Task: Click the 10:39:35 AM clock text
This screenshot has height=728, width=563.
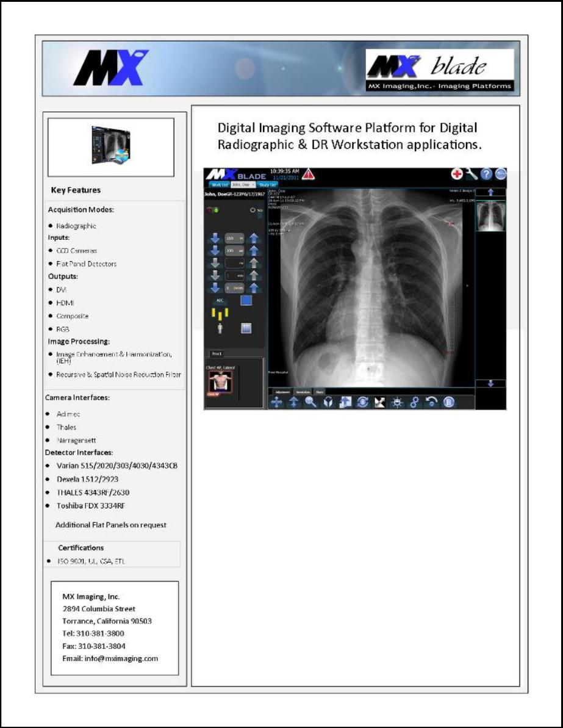Action: tap(284, 171)
